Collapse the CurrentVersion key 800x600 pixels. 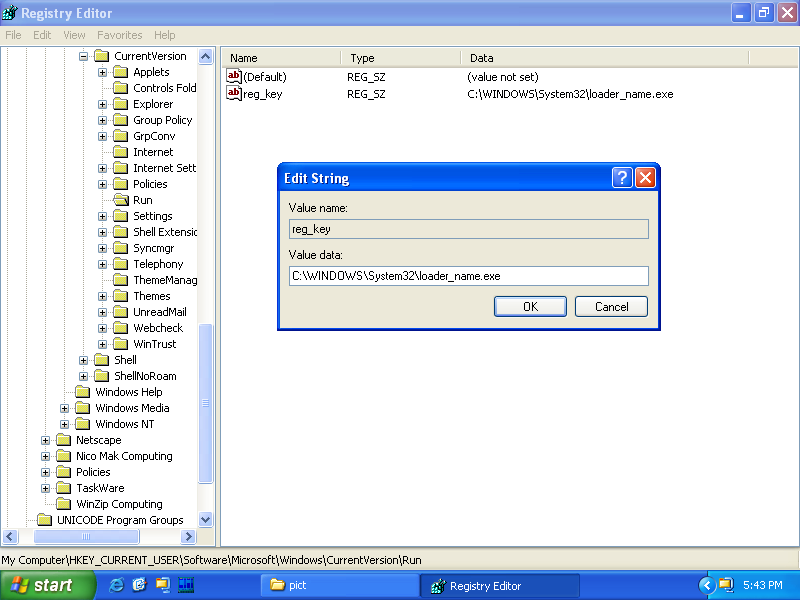[x=83, y=56]
